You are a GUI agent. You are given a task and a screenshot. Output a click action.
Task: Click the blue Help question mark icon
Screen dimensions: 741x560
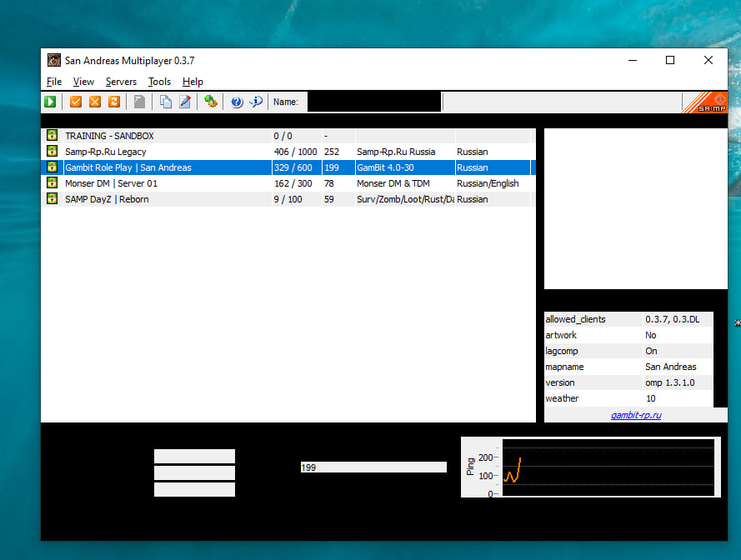coord(237,102)
